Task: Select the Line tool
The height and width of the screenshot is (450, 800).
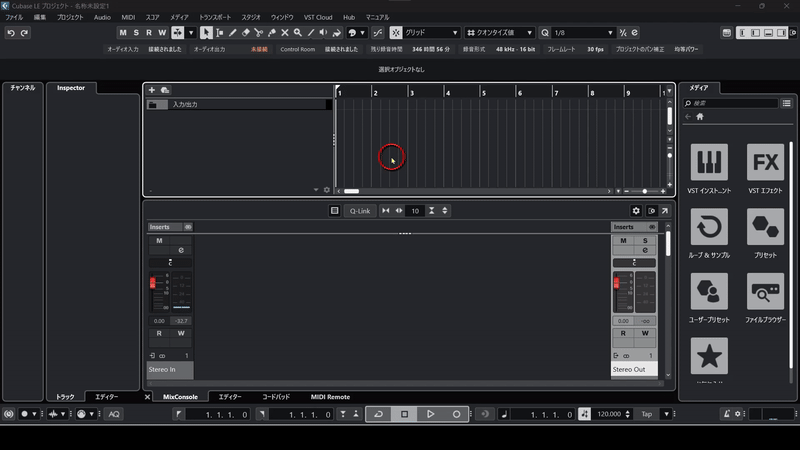Action: pyautogui.click(x=311, y=33)
